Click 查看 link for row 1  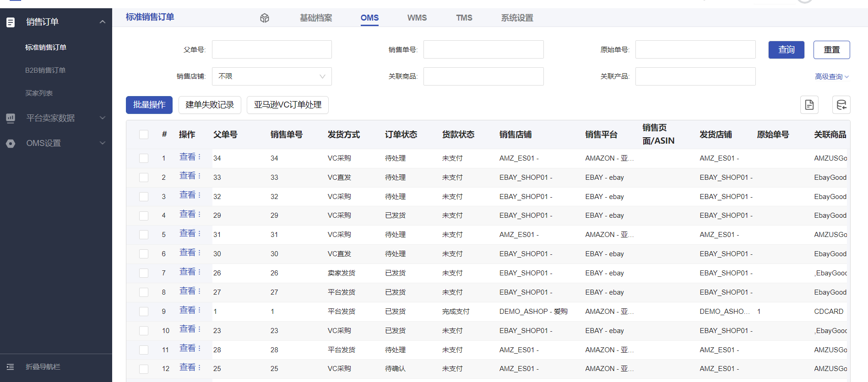pos(188,157)
